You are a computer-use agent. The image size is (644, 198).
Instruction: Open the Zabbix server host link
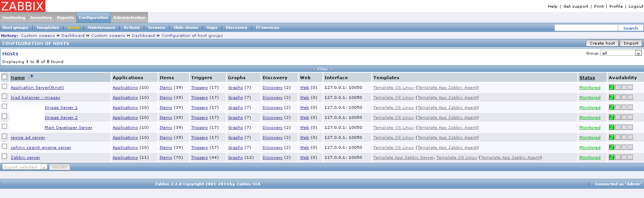(25, 157)
